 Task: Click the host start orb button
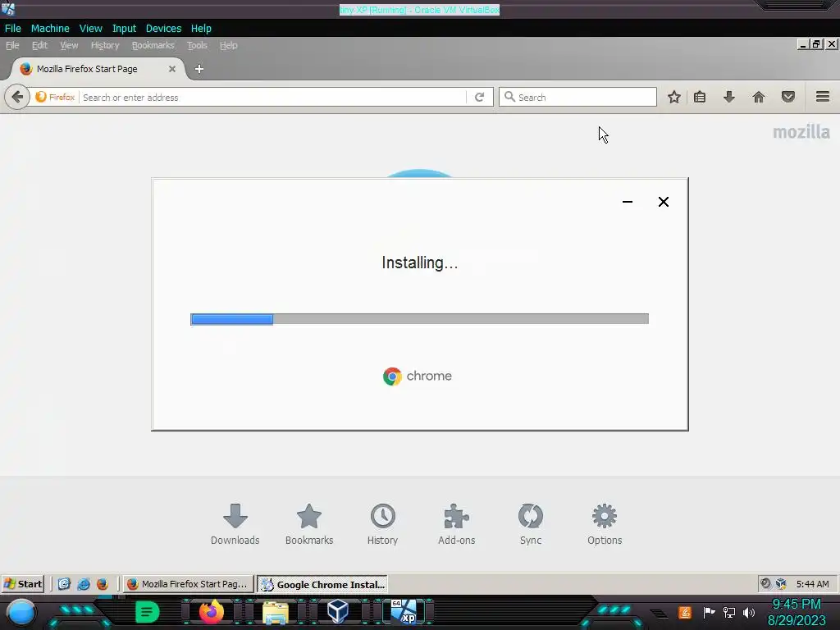pos(21,613)
